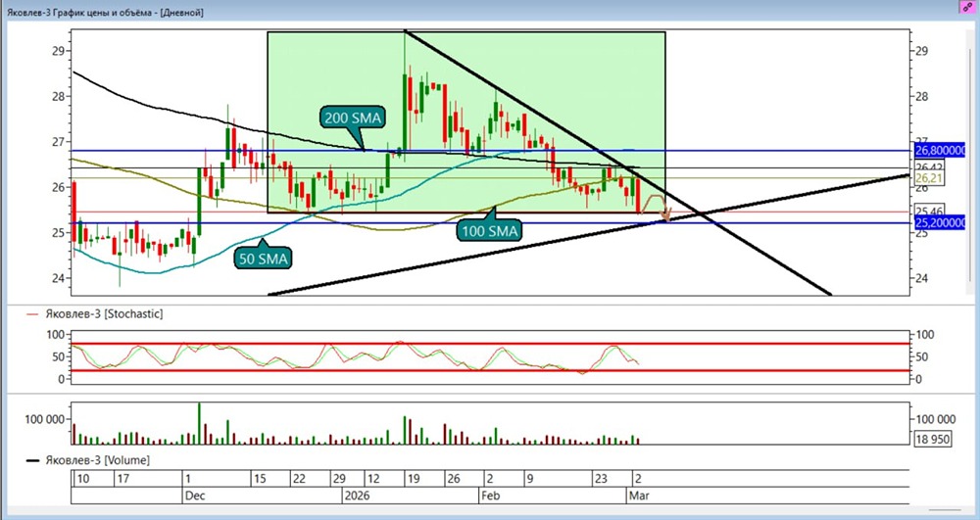Click the 26,800000 blue price level tag

(940, 151)
